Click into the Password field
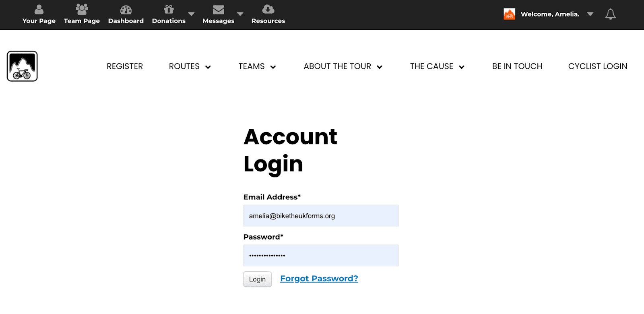 click(x=321, y=256)
